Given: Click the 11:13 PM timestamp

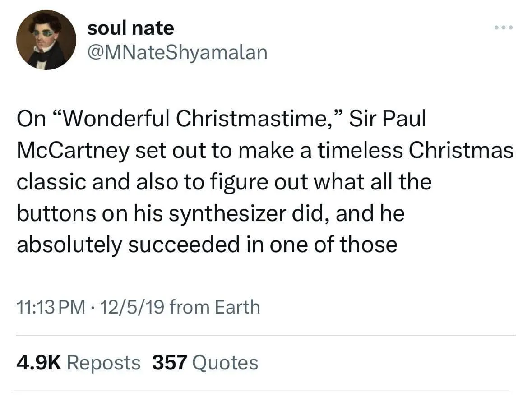Looking at the screenshot, I should click(51, 307).
